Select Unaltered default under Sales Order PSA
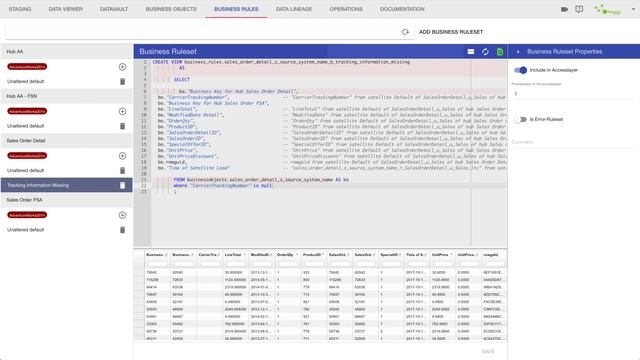 pyautogui.click(x=25, y=230)
